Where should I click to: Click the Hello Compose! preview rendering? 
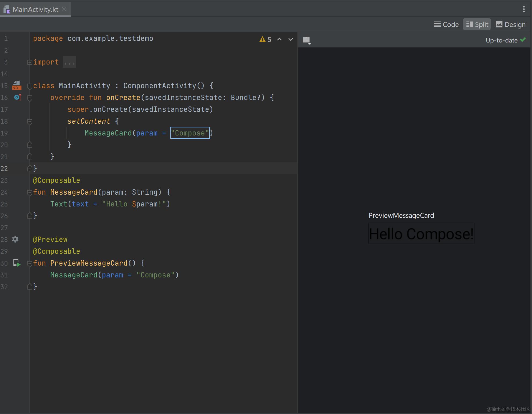click(x=421, y=234)
